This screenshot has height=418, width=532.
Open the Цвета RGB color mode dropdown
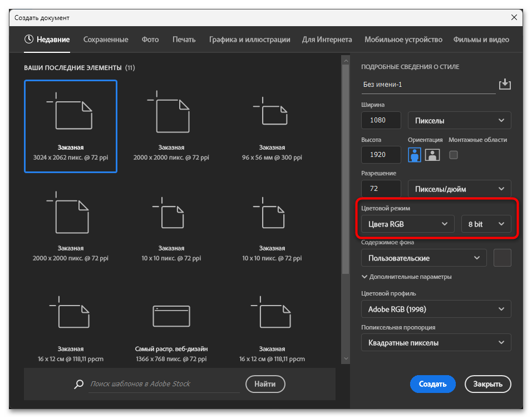click(407, 224)
